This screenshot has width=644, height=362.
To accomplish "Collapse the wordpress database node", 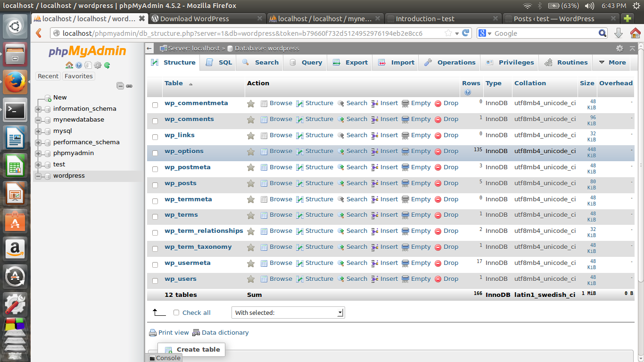I will pos(38,176).
